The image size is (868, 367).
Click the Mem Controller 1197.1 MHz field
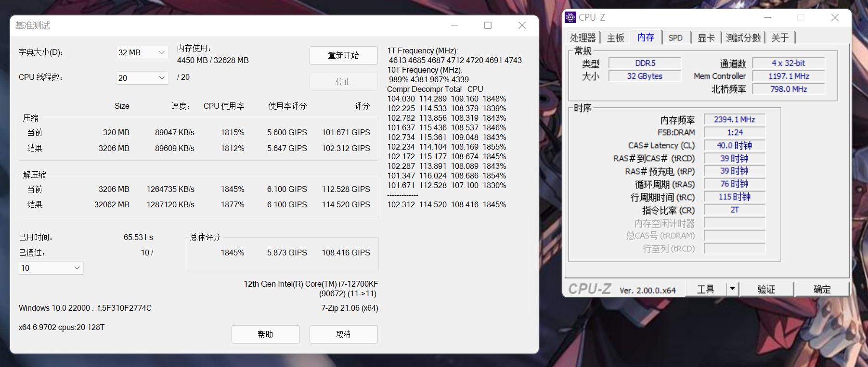click(x=789, y=76)
